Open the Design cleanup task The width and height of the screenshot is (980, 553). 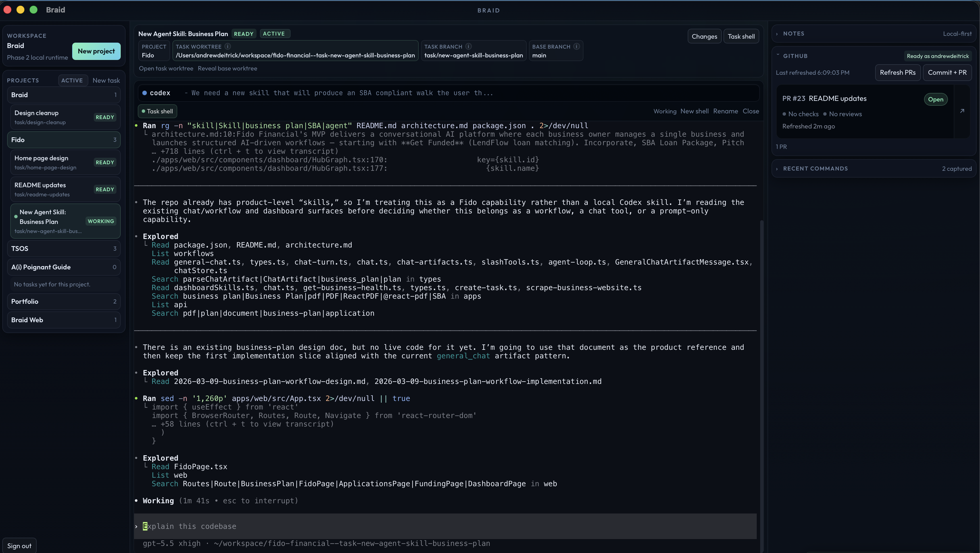click(x=65, y=117)
